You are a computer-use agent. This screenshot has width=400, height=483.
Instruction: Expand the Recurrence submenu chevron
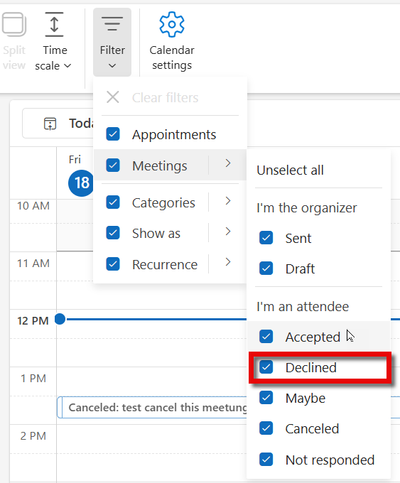[x=228, y=262]
